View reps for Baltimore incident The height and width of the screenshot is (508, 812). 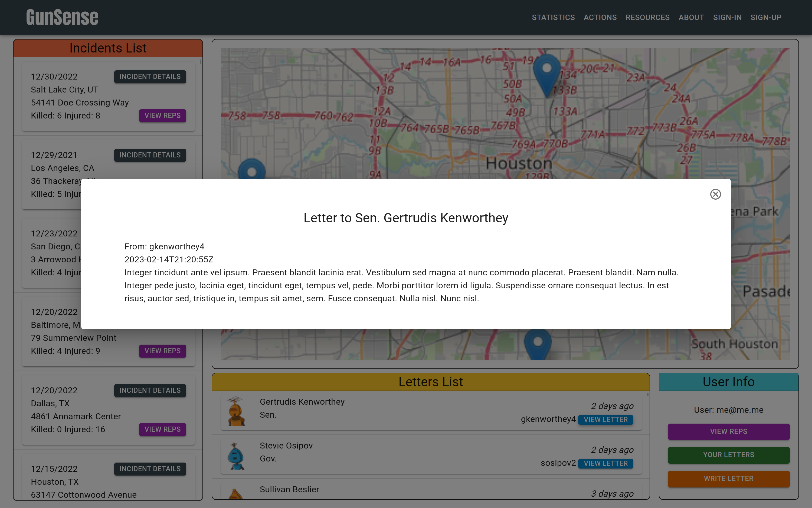pos(162,351)
